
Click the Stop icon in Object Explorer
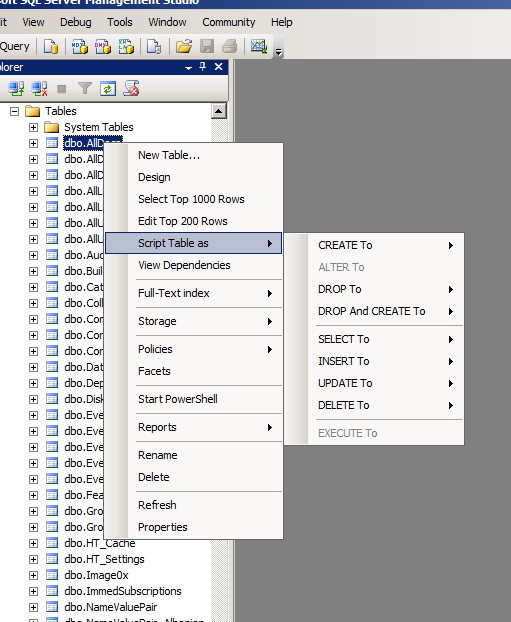[61, 88]
